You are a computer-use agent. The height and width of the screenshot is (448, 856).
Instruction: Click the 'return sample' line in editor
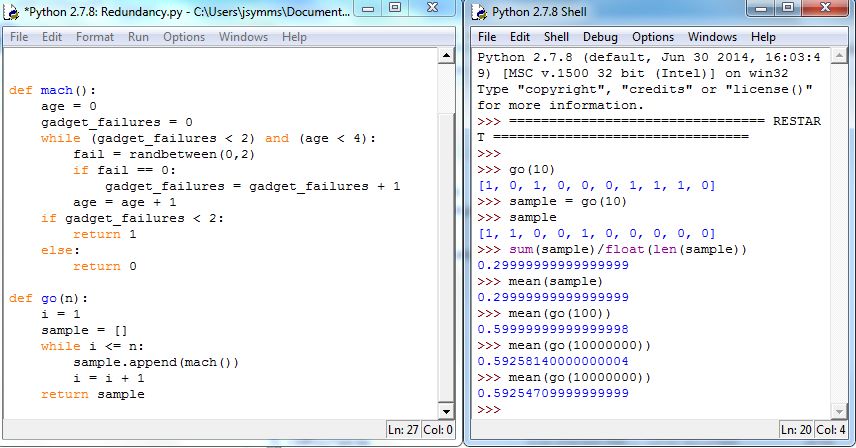92,394
